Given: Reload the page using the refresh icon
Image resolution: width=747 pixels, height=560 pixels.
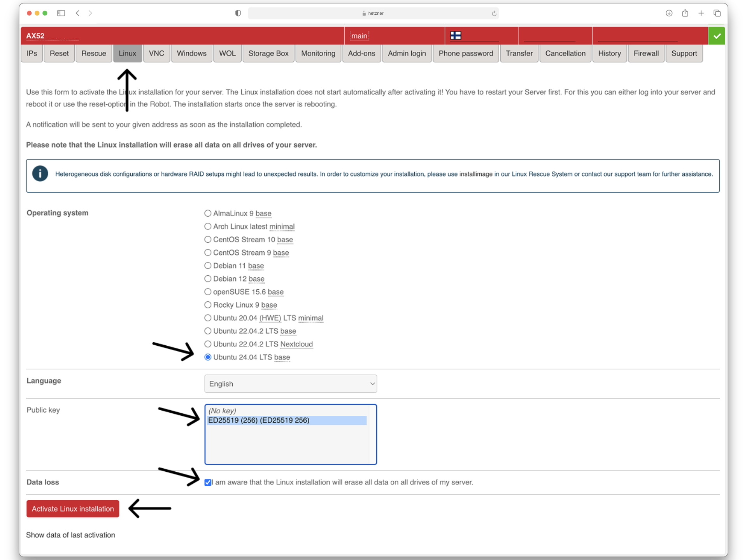Looking at the screenshot, I should tap(494, 13).
